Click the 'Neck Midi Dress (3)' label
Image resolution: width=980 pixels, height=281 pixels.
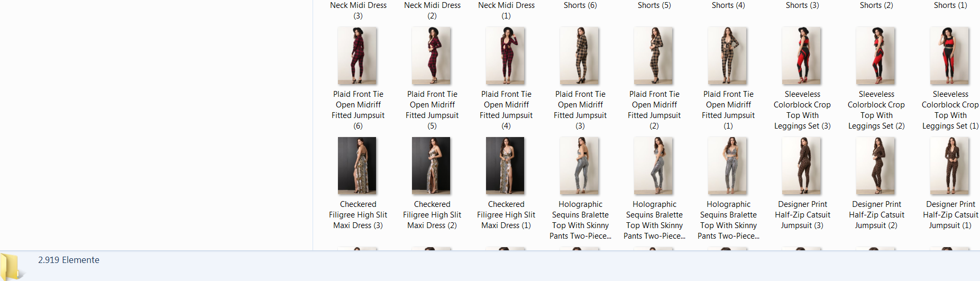358,10
